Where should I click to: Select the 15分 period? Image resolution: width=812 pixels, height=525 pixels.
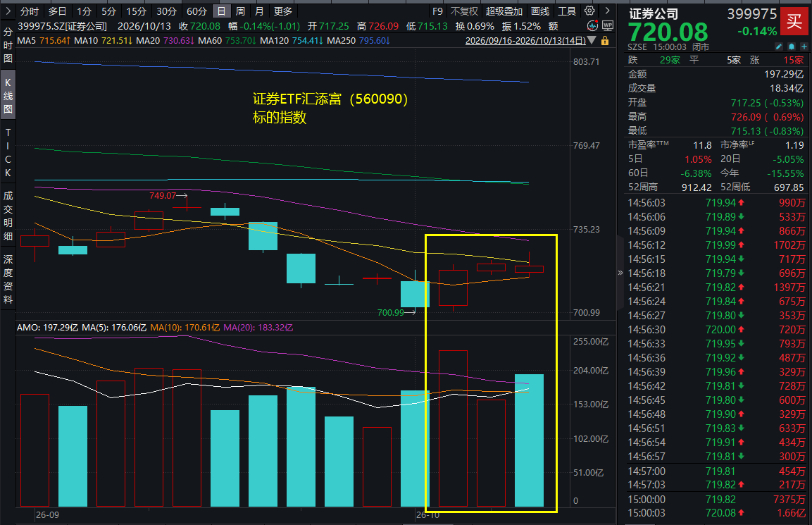click(x=136, y=11)
